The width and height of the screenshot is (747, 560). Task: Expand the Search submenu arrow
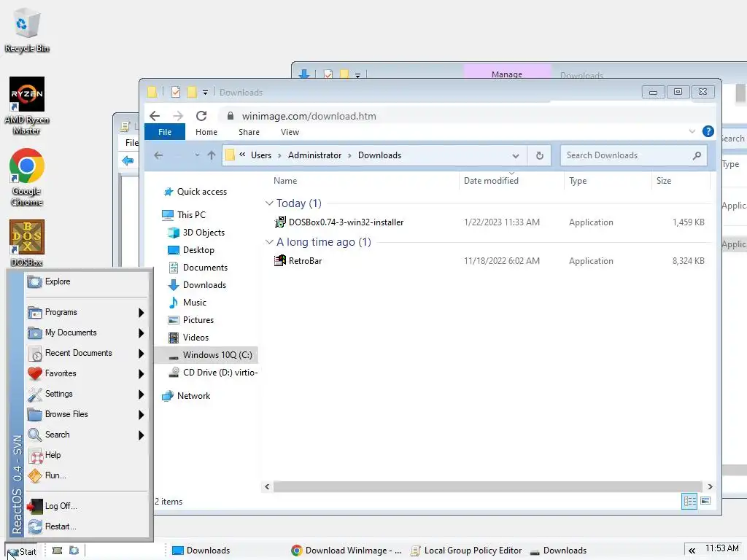coord(141,435)
